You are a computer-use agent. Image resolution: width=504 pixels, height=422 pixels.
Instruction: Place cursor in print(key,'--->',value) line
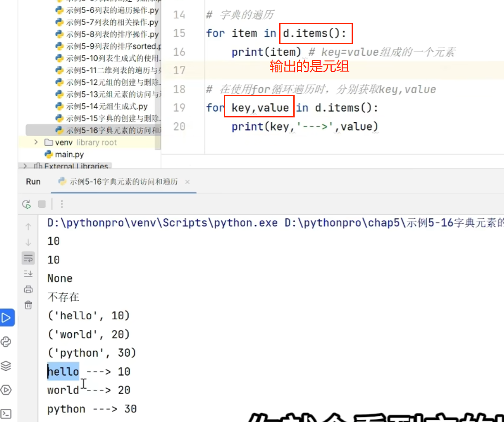pyautogui.click(x=305, y=127)
